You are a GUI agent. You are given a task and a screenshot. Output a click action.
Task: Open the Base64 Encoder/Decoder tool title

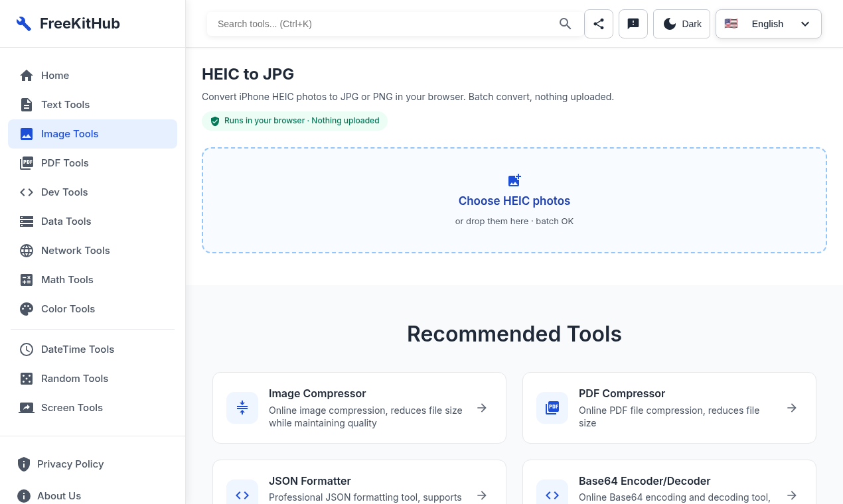click(x=645, y=481)
